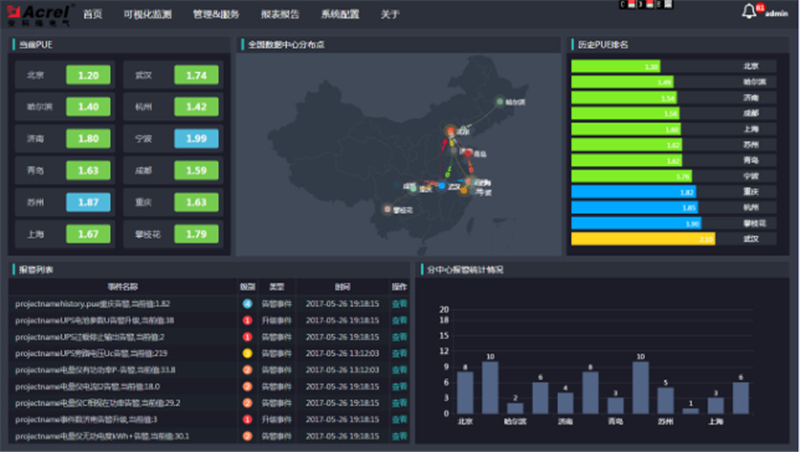This screenshot has height=452, width=800.
Task: Click the yellow level-3 alarm icon in alarm list
Action: pos(246,353)
